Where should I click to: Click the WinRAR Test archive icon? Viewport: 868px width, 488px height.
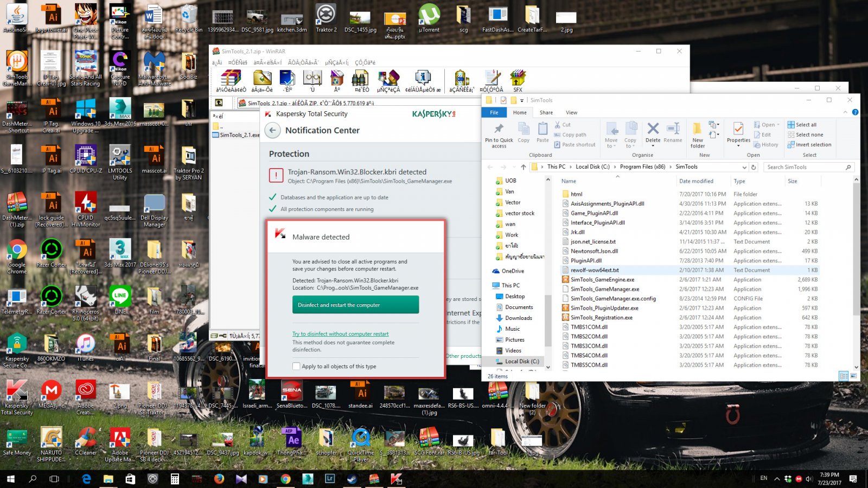[x=288, y=78]
